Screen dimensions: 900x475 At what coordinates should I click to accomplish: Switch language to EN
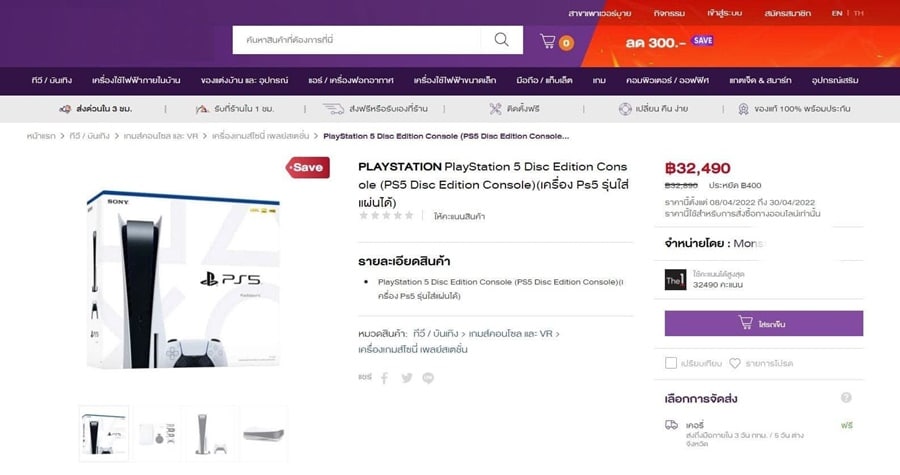click(x=837, y=13)
